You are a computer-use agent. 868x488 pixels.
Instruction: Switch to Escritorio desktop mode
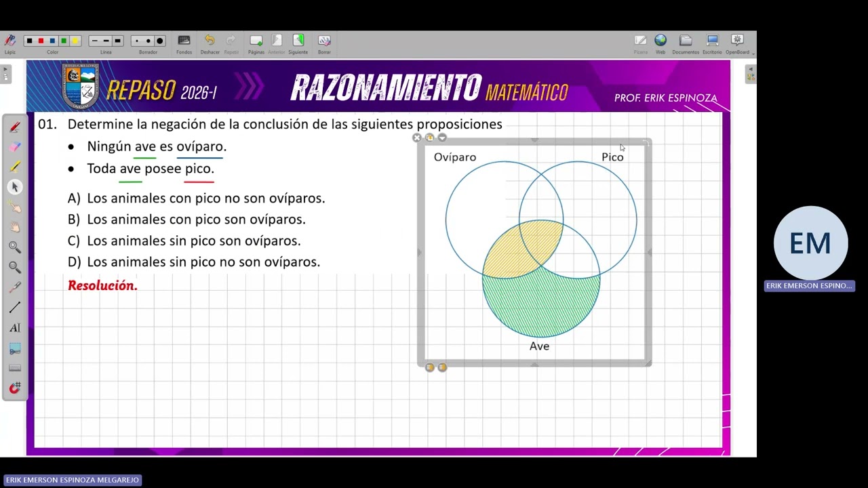[712, 43]
